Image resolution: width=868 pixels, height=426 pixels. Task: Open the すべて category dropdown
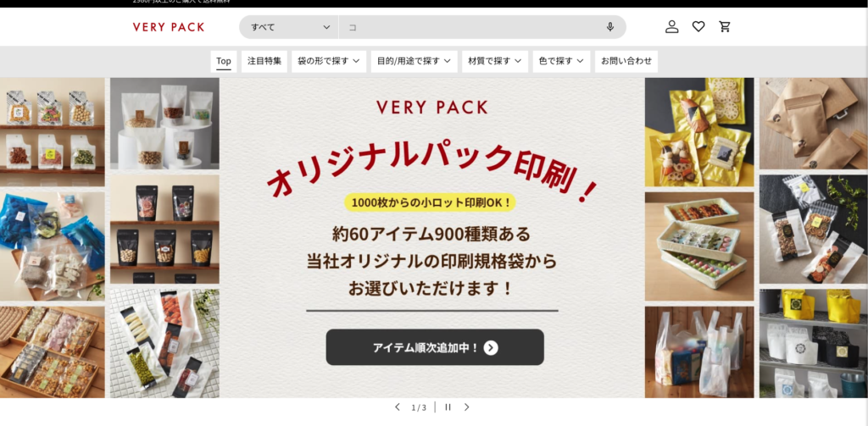click(289, 27)
